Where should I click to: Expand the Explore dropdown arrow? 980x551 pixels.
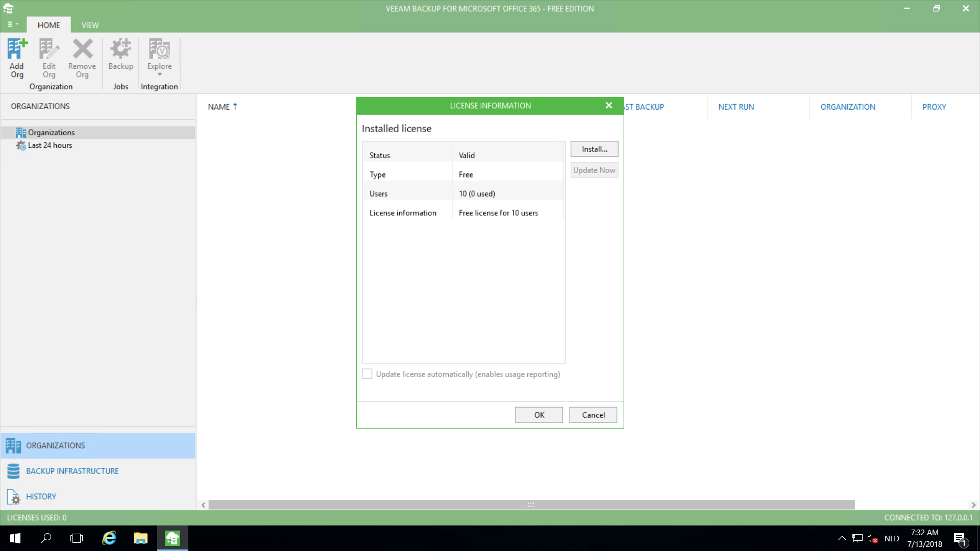pos(160,75)
